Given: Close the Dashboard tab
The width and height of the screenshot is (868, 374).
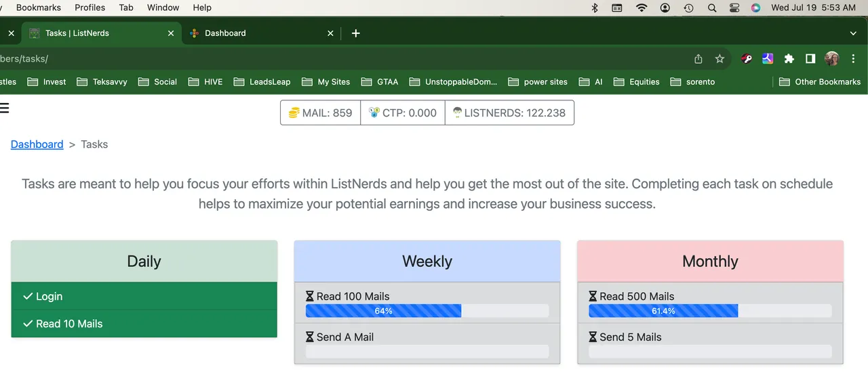Looking at the screenshot, I should 331,33.
